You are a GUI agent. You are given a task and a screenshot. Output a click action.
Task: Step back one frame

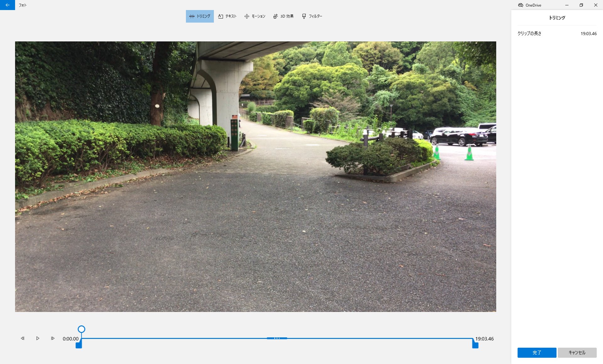tap(23, 338)
